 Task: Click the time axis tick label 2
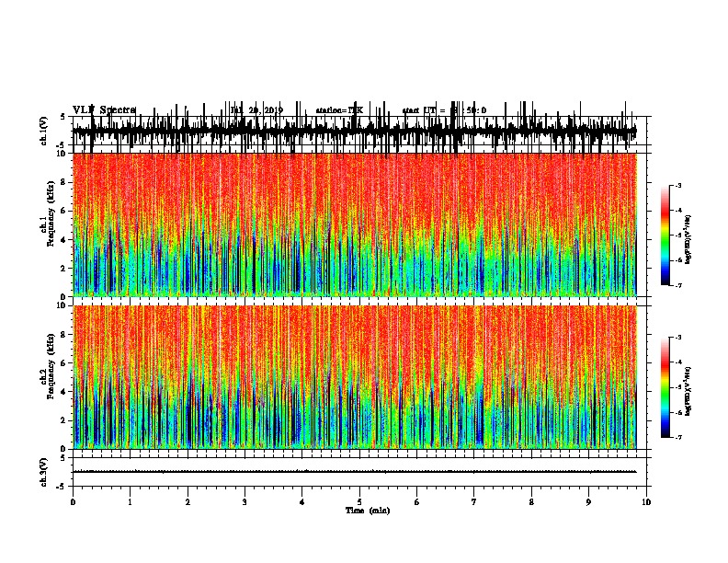pos(188,502)
